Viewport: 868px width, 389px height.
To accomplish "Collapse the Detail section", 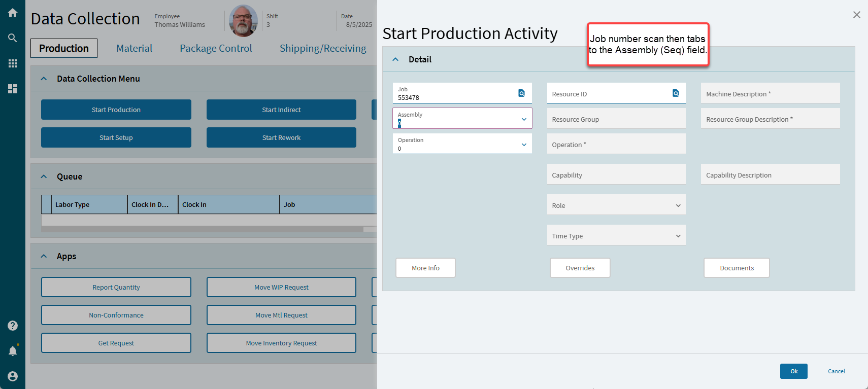I will pyautogui.click(x=396, y=59).
